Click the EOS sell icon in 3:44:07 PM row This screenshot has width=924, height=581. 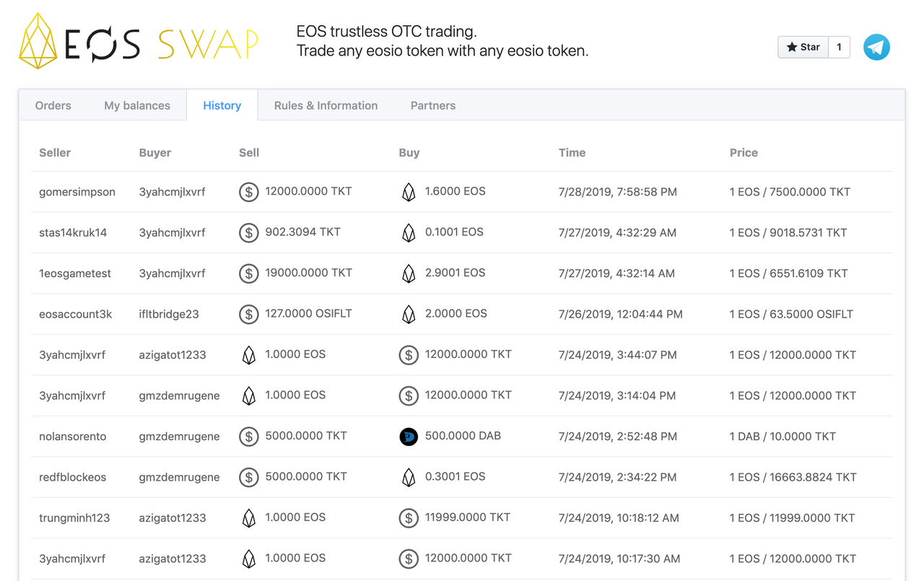[249, 355]
